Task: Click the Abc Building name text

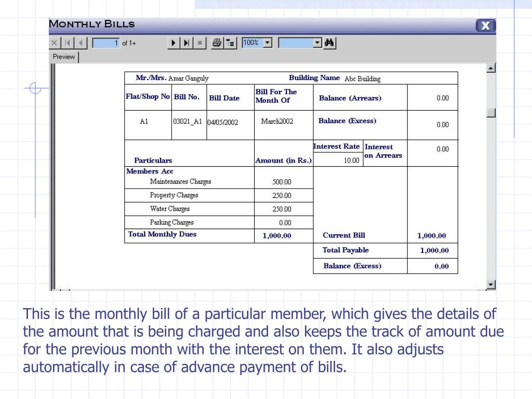Action: (362, 79)
